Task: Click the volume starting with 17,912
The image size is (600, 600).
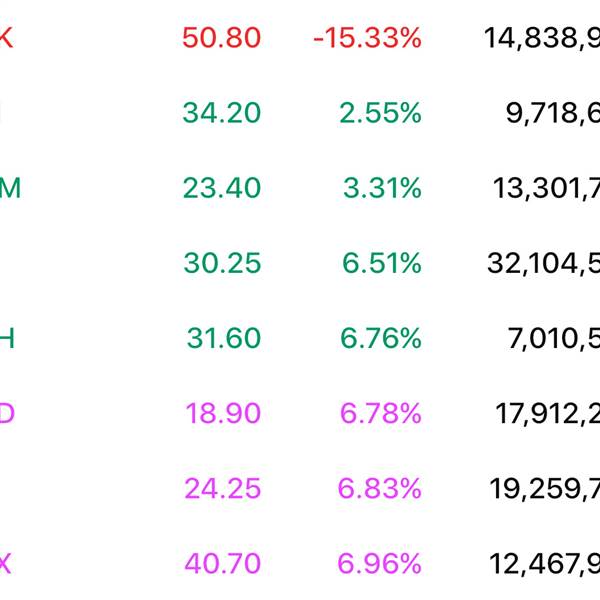Action: 547,413
